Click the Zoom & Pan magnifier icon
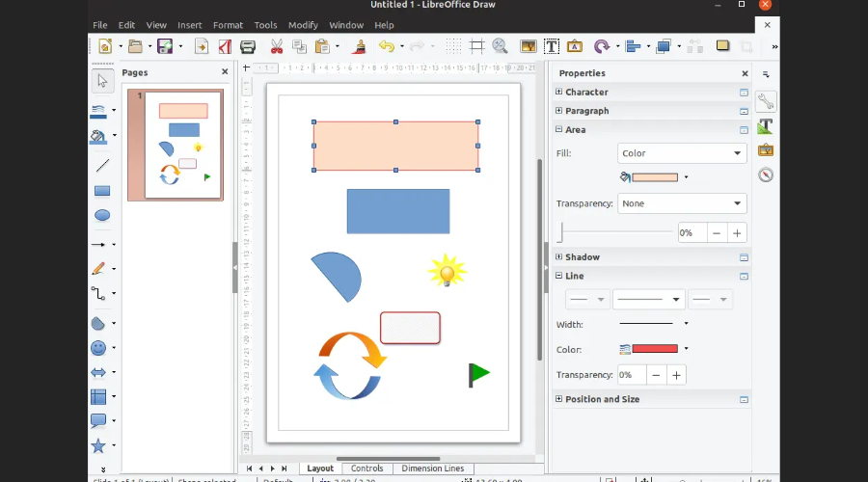The image size is (868, 482). [x=500, y=46]
